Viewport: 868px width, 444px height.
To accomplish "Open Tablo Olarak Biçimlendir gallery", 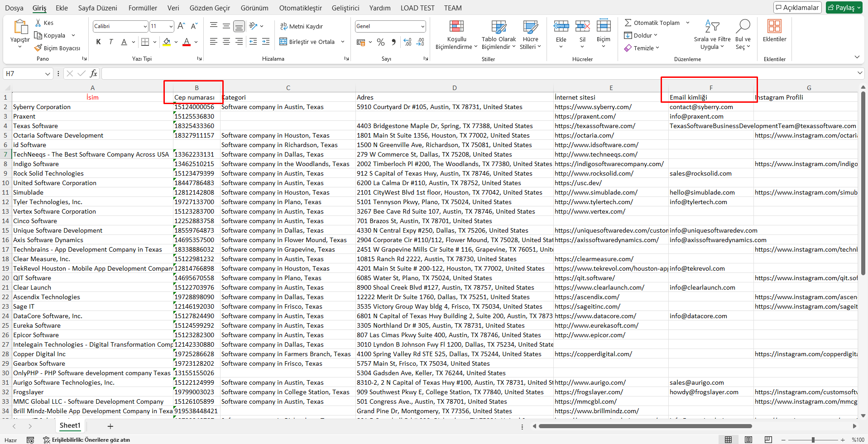I will (499, 35).
